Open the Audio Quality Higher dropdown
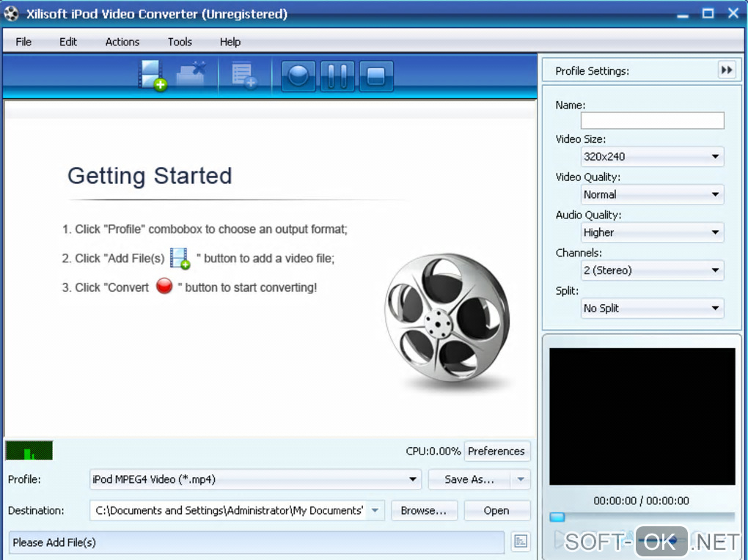 click(x=652, y=232)
